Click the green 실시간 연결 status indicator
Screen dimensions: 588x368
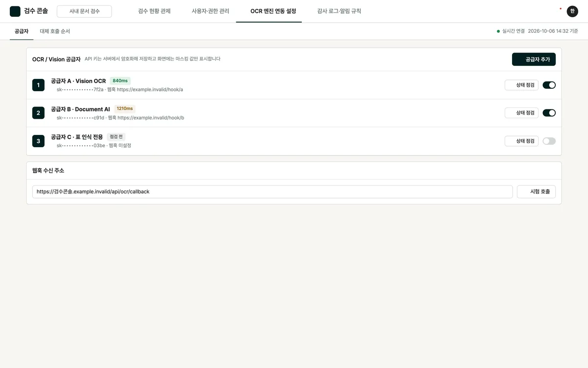click(x=498, y=31)
